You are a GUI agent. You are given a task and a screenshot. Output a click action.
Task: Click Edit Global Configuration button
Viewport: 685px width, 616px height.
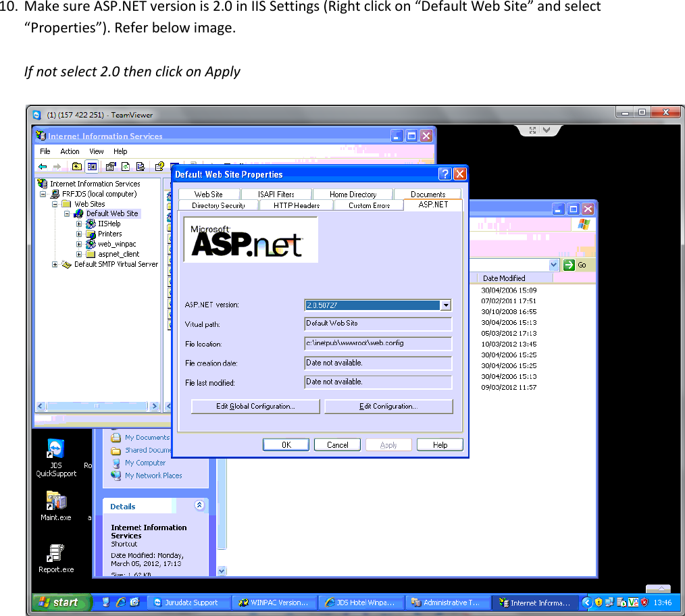click(255, 407)
